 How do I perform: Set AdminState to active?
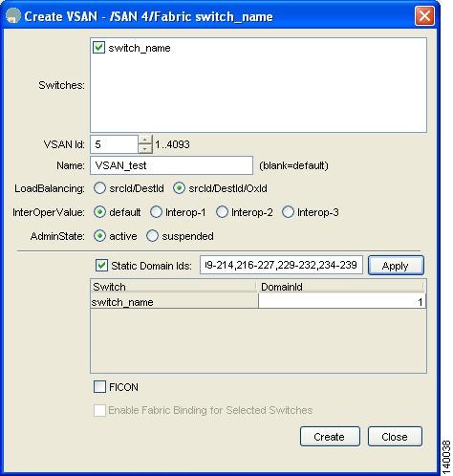(x=99, y=236)
